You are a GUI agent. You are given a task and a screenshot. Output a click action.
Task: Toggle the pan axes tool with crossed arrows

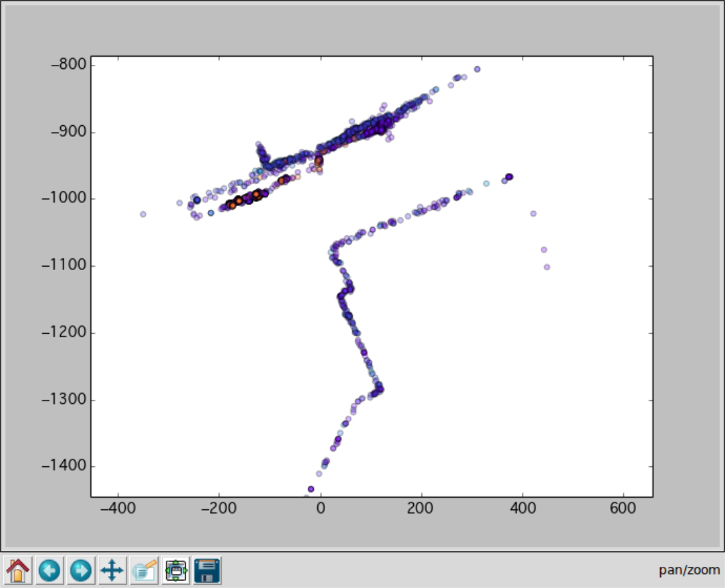(112, 570)
